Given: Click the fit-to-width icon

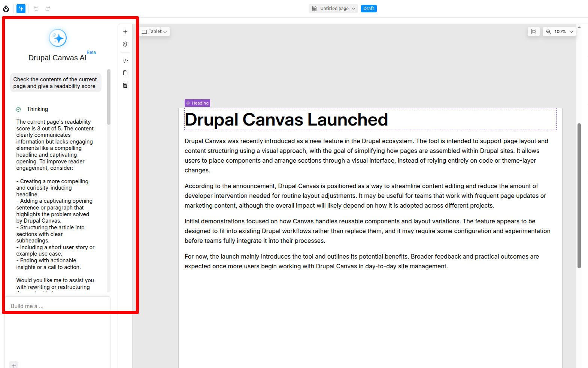Looking at the screenshot, I should [534, 31].
